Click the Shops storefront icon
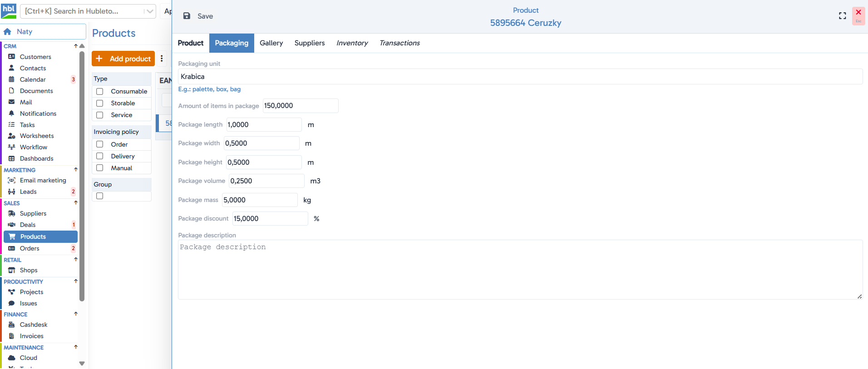The height and width of the screenshot is (369, 868). pyautogui.click(x=12, y=270)
